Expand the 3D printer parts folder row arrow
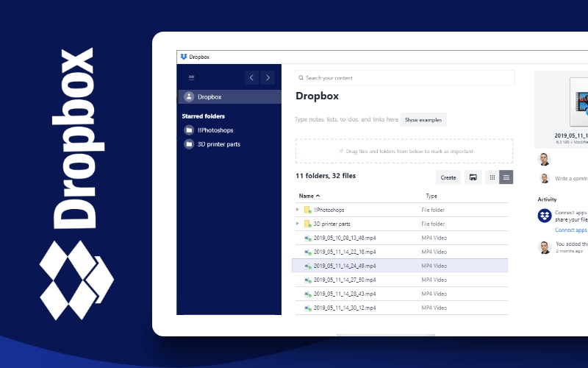 (298, 224)
